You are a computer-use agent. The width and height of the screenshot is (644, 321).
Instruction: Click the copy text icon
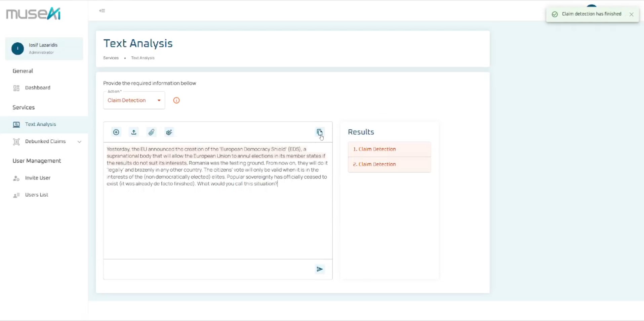click(x=319, y=132)
